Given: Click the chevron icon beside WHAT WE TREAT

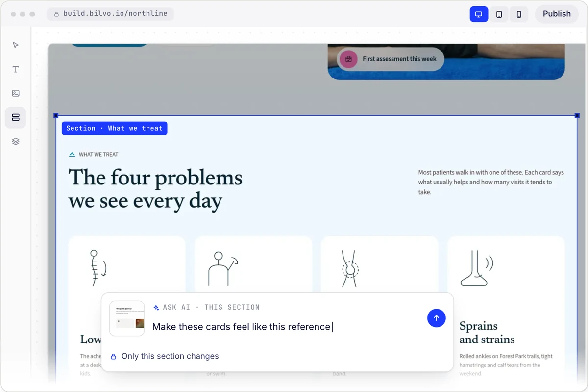Looking at the screenshot, I should (72, 154).
